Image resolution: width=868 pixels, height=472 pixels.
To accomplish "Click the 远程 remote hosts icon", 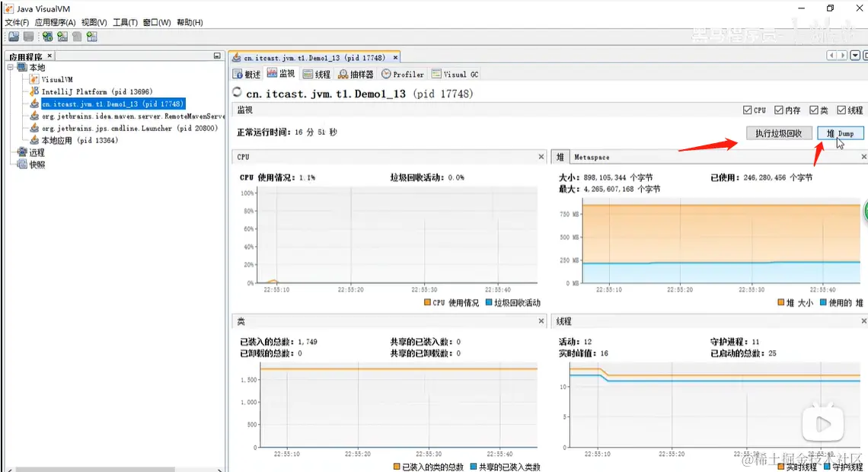I will [x=22, y=152].
